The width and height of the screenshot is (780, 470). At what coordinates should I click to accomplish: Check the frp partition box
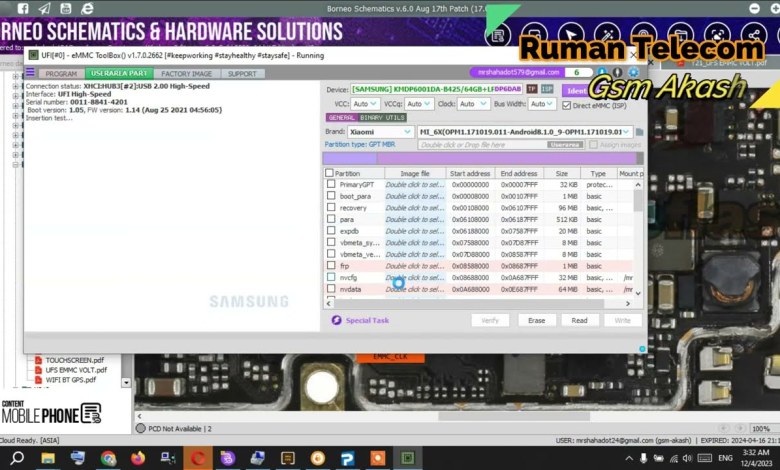pos(331,265)
